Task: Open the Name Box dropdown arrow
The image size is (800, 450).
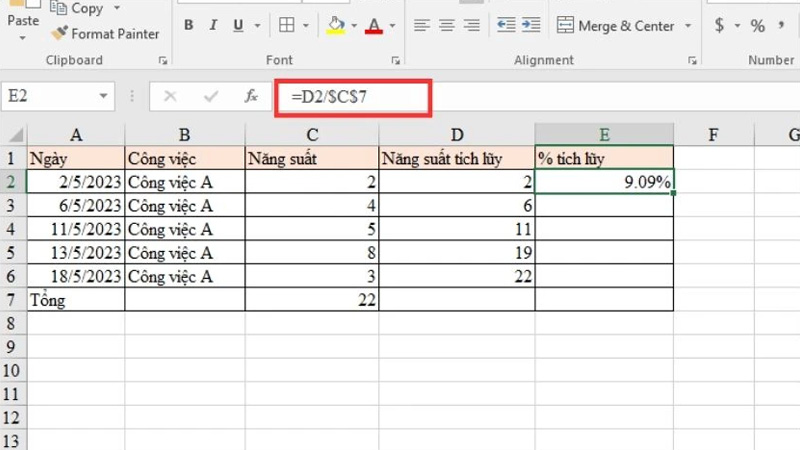Action: [x=104, y=96]
